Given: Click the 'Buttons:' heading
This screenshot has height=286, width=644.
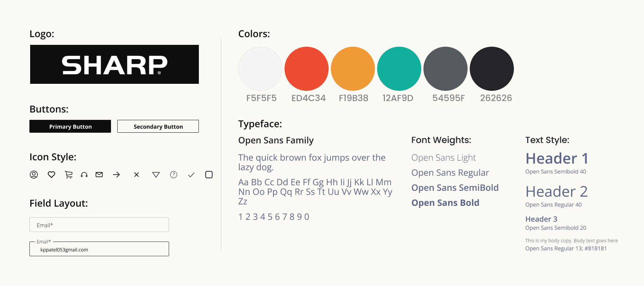Looking at the screenshot, I should point(49,109).
